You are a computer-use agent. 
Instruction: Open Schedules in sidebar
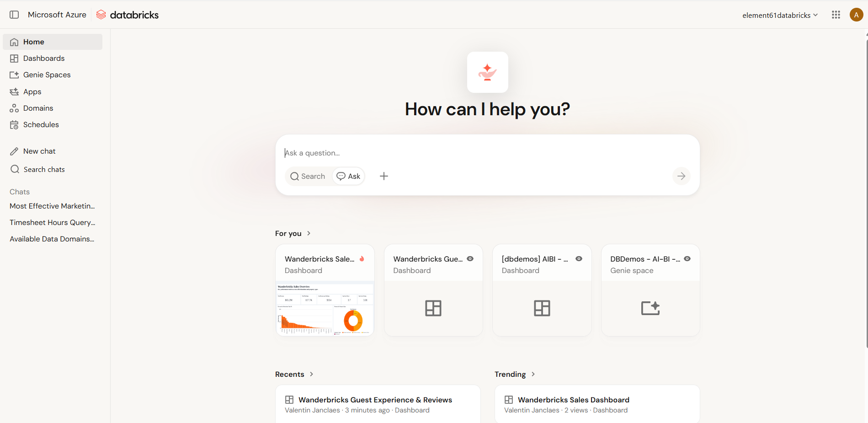(53, 125)
